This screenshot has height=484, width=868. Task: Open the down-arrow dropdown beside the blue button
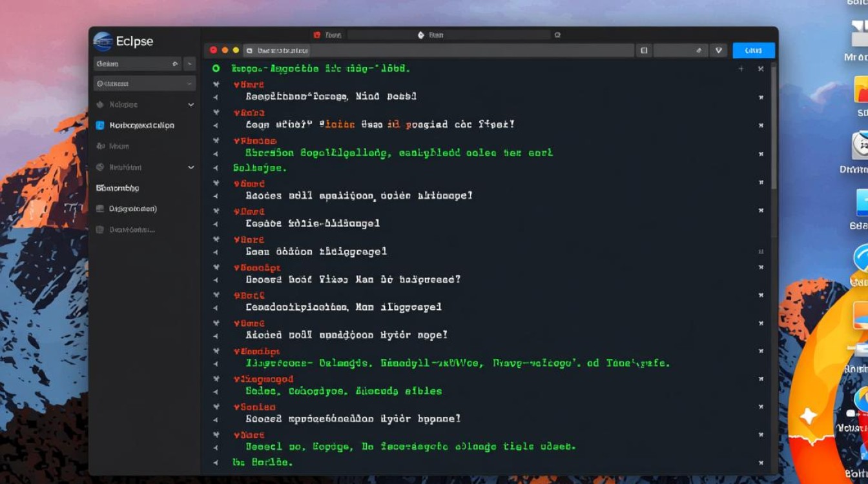tap(718, 50)
